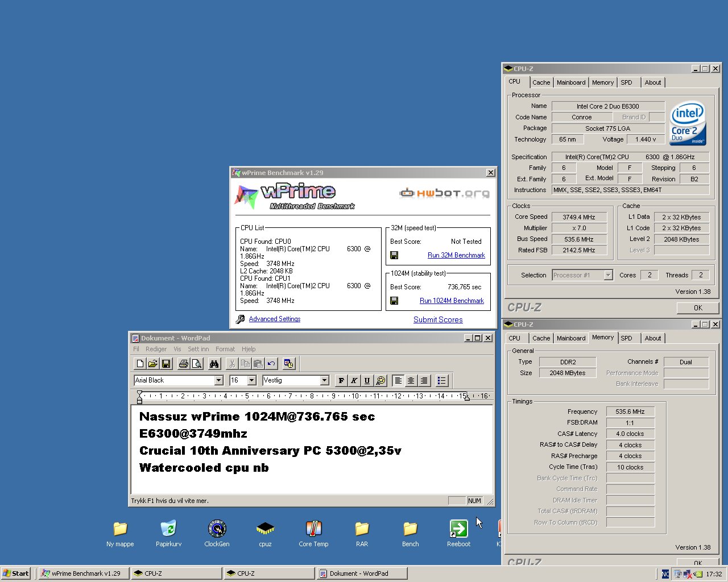The image size is (728, 582).
Task: Open font size 16 dropdown
Action: pyautogui.click(x=252, y=380)
